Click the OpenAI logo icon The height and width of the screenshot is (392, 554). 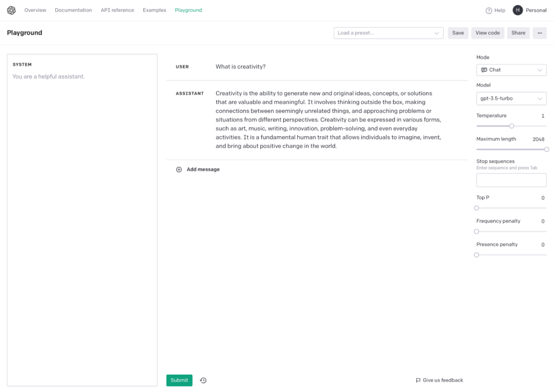[x=11, y=10]
